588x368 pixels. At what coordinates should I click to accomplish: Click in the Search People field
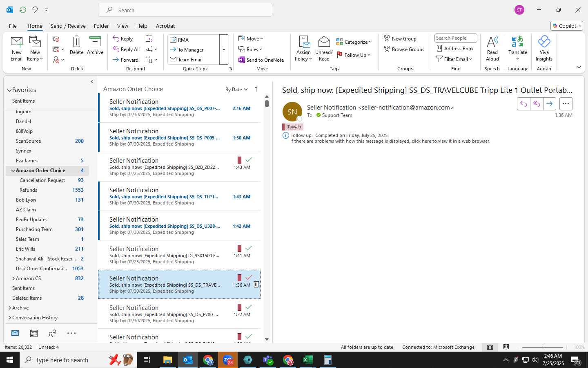tap(456, 38)
